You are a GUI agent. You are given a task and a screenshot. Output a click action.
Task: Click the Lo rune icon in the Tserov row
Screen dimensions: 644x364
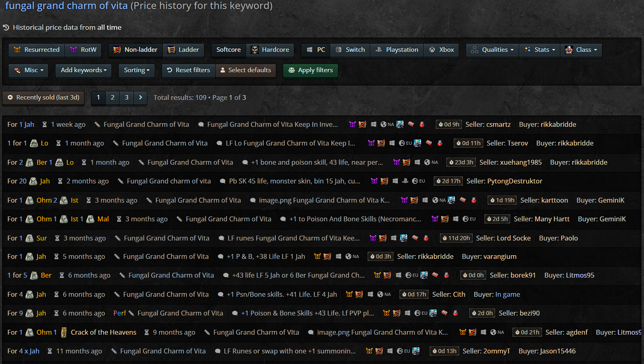click(x=34, y=143)
